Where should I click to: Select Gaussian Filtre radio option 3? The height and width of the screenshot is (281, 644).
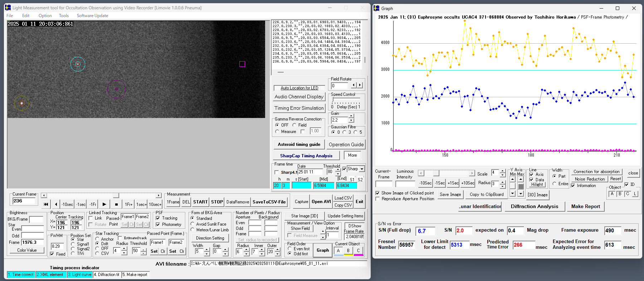click(345, 132)
